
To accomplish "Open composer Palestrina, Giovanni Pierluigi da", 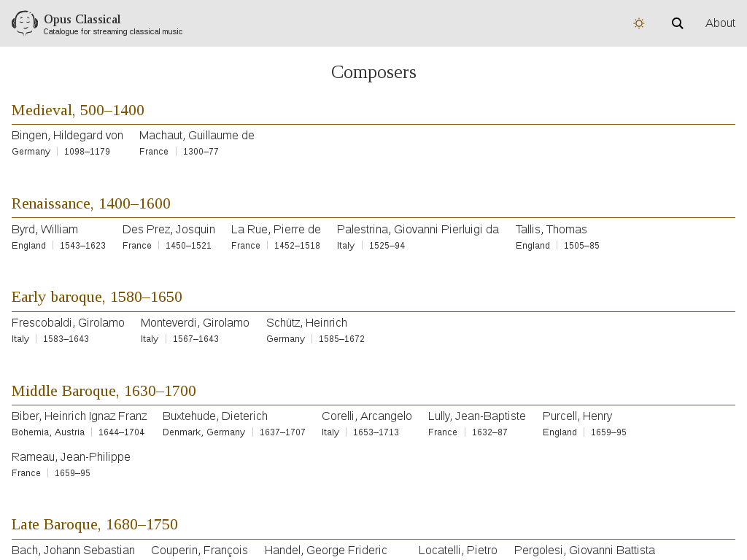I will click(x=418, y=229).
